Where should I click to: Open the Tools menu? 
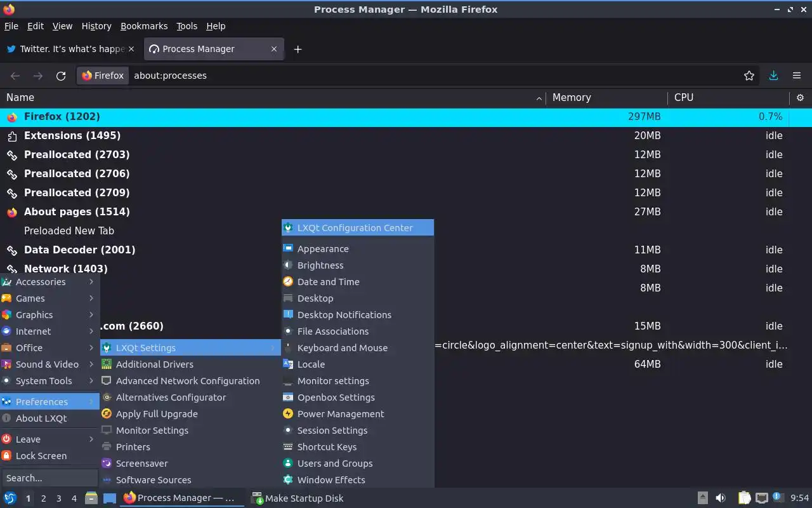click(x=187, y=26)
